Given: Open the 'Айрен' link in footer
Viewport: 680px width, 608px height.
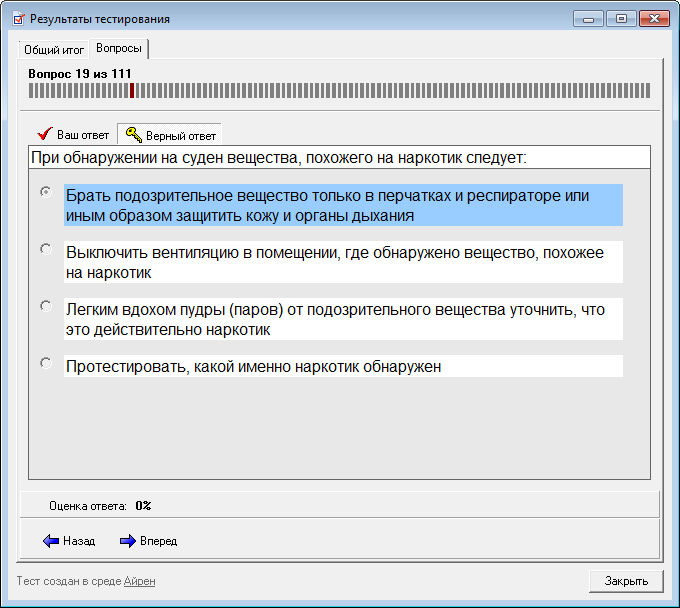Looking at the screenshot, I should click(x=139, y=581).
